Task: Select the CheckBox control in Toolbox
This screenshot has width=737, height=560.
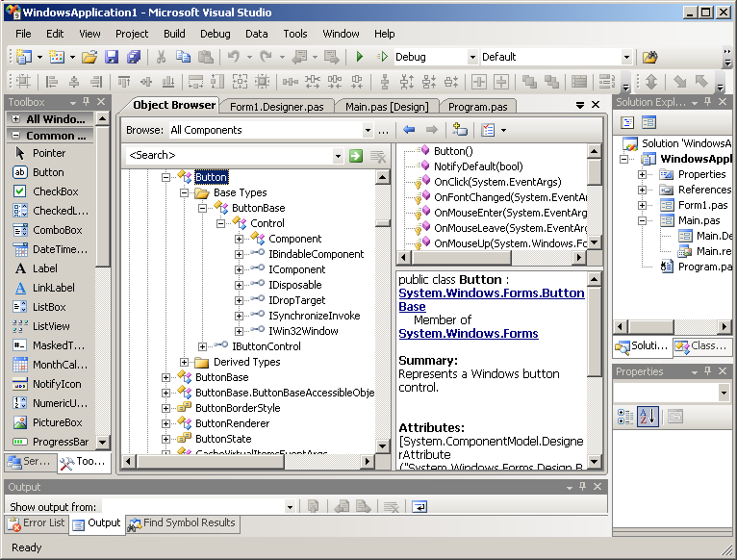Action: tap(55, 191)
